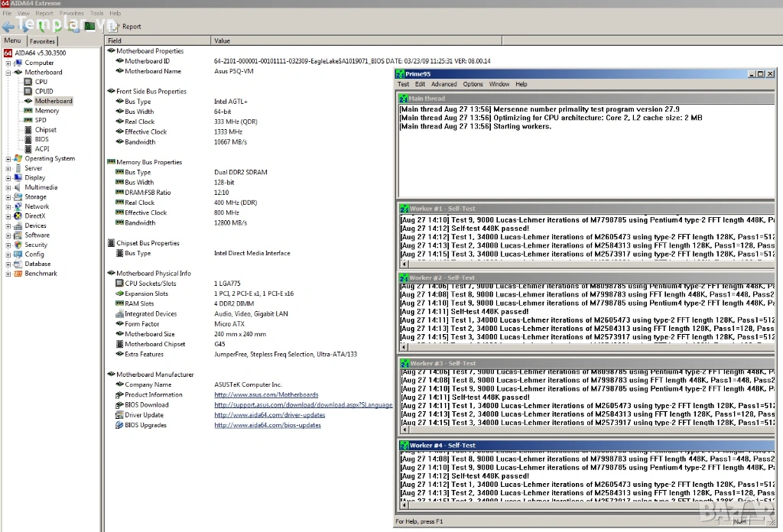Activate the Worker #1 Self-Test window title

click(442, 209)
